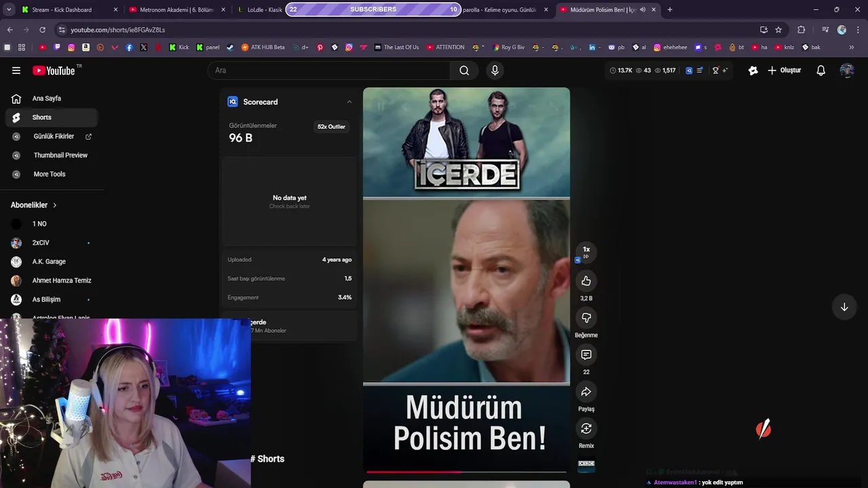Open the comments showing 22
This screenshot has width=868, height=488.
coord(587,354)
